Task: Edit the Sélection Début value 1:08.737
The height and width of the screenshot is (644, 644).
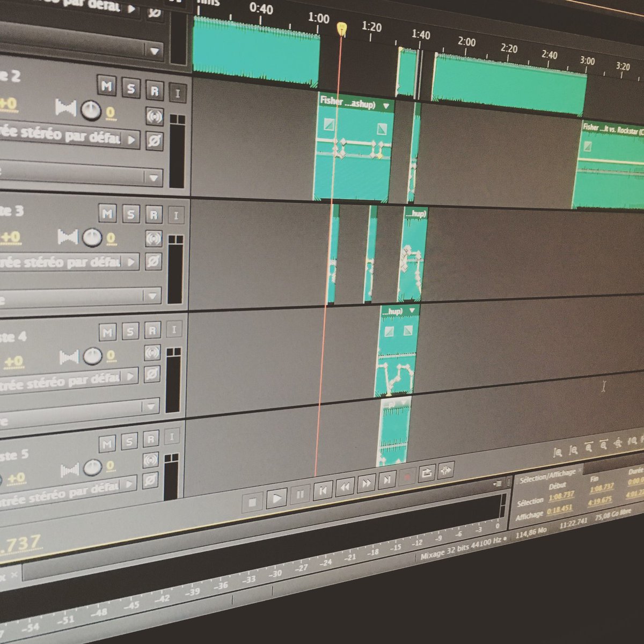Action: (561, 495)
